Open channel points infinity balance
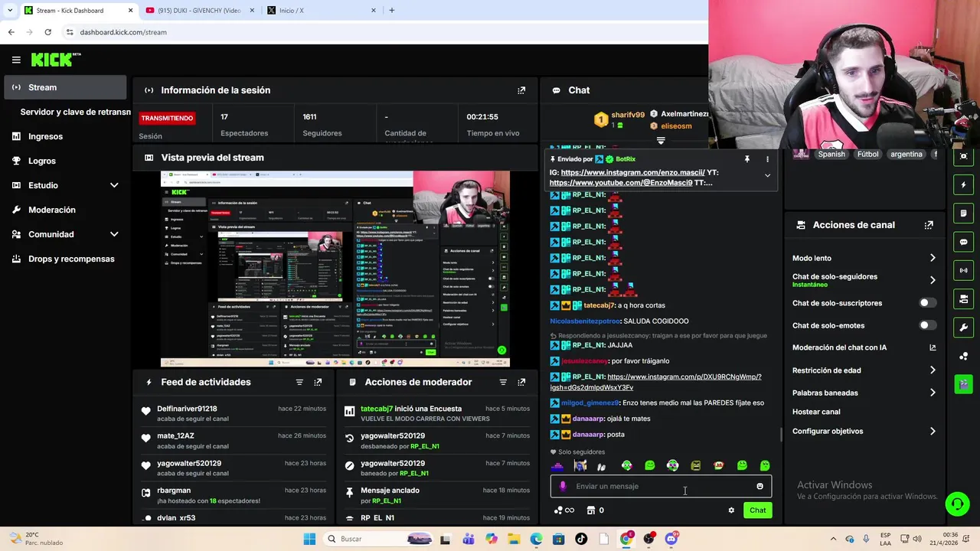Screen dimensions: 980x551 (564, 510)
